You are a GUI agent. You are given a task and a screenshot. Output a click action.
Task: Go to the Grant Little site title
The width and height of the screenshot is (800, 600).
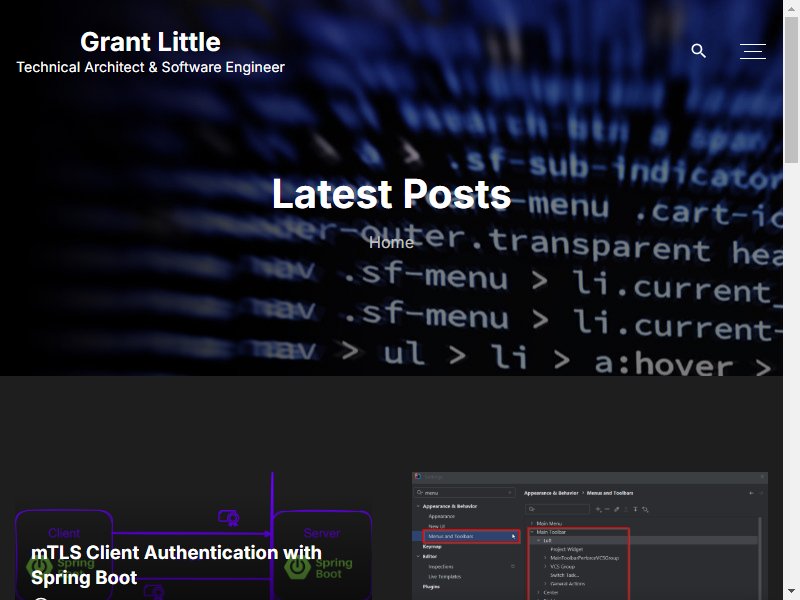151,42
